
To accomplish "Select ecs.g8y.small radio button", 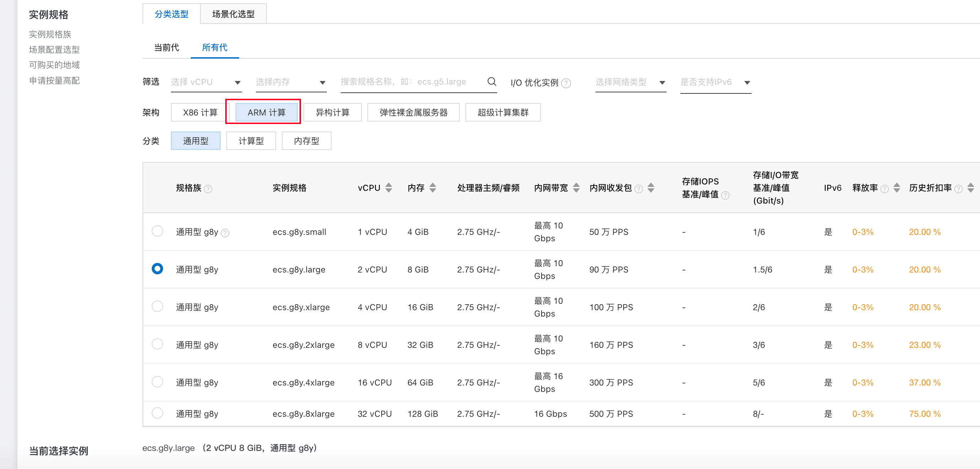I will [157, 231].
